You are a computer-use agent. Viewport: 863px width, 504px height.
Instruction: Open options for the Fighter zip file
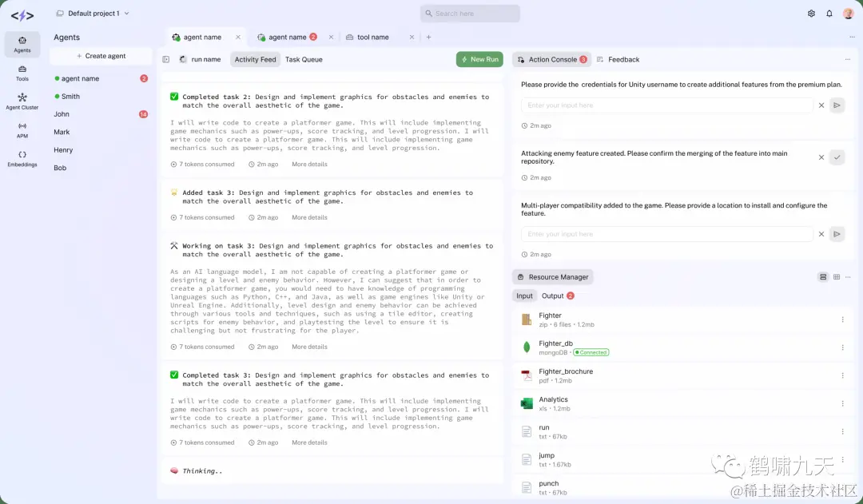[x=842, y=319]
